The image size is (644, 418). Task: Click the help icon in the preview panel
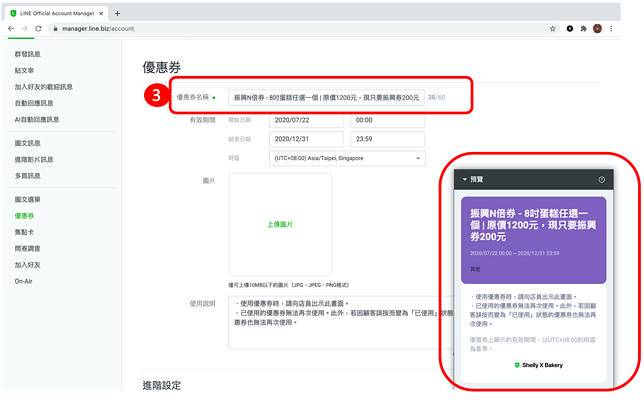601,180
